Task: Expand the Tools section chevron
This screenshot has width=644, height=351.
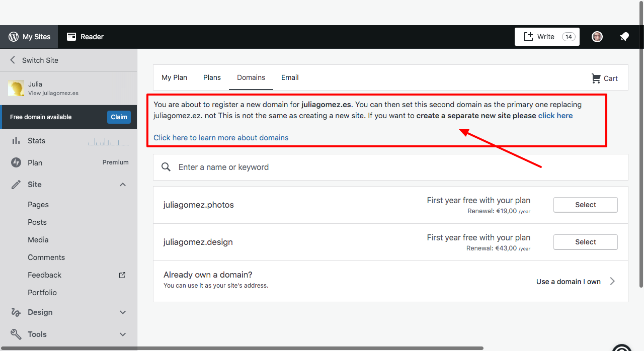Action: (123, 334)
